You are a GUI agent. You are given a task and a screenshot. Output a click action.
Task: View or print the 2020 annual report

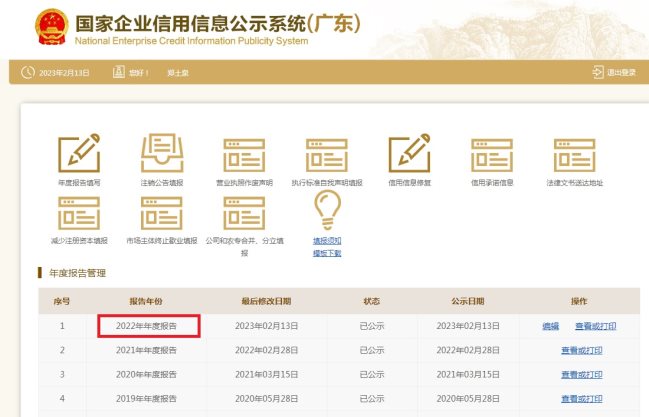pos(582,375)
